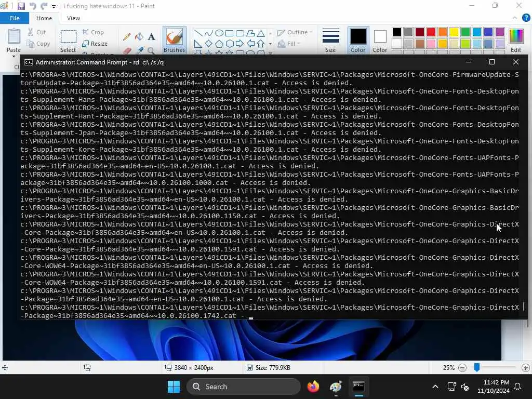Click the Brushes tool button

click(x=175, y=41)
